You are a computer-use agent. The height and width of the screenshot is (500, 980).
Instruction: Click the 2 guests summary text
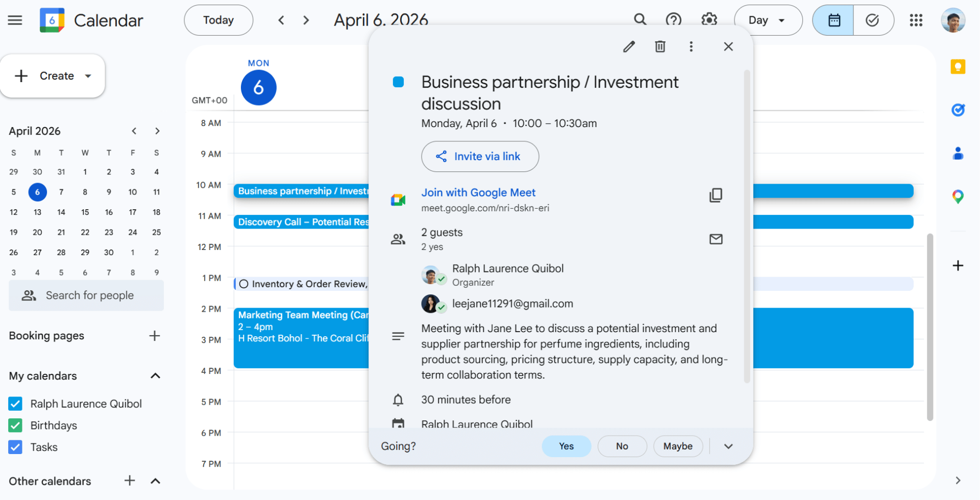tap(442, 233)
